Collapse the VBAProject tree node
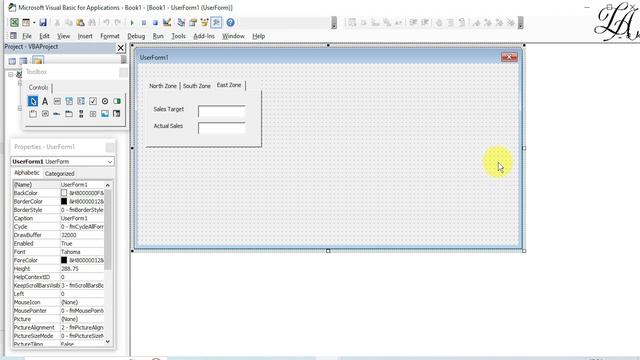The width and height of the screenshot is (640, 360). [11, 75]
